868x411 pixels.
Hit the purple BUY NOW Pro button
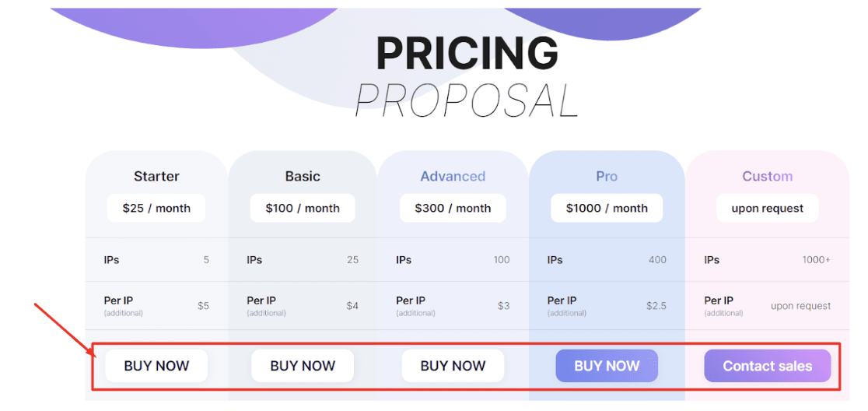(607, 366)
